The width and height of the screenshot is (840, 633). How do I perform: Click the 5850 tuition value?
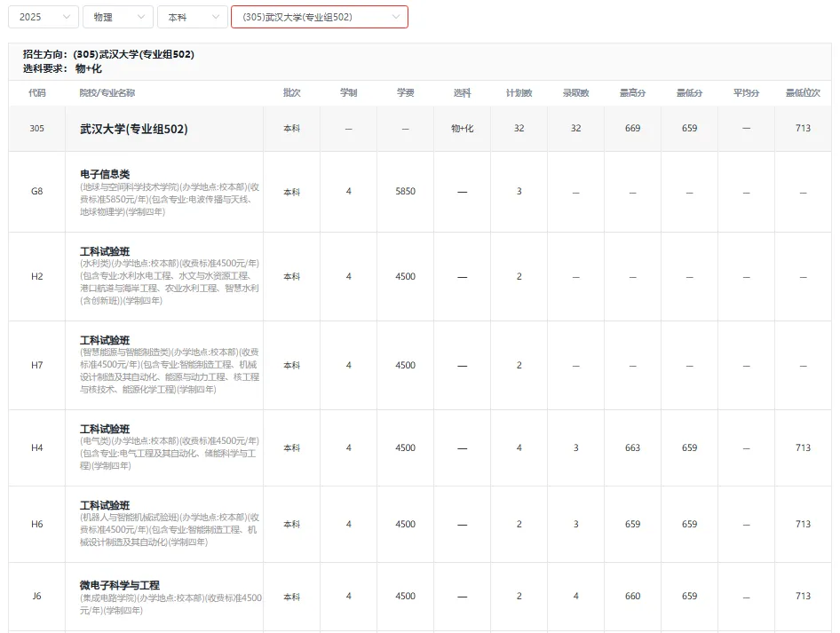pos(406,191)
